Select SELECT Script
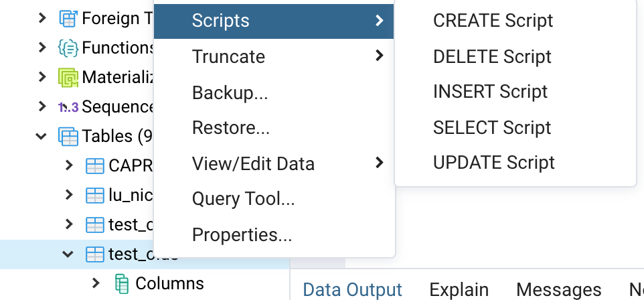Screen dimensions: 644x300 [515, 127]
